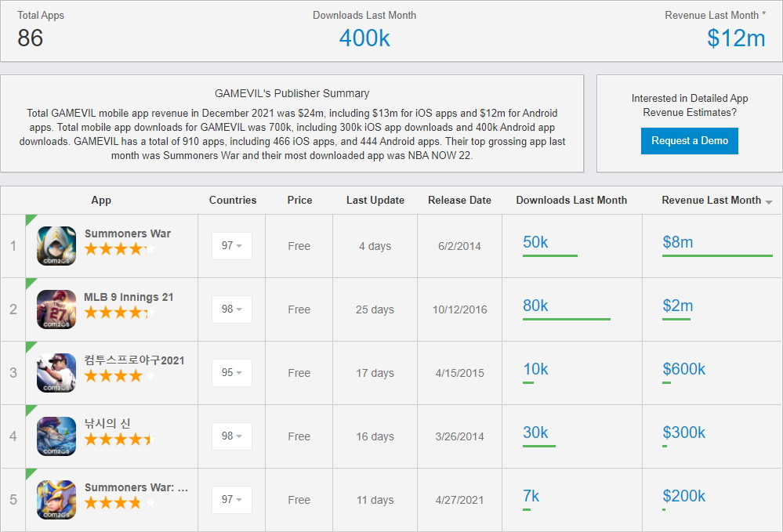Image resolution: width=783 pixels, height=532 pixels.
Task: Click the 25 days last update cell
Action: [x=375, y=309]
